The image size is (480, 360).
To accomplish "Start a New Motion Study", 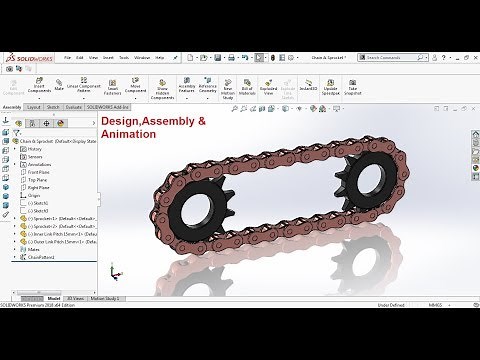I will (228, 89).
